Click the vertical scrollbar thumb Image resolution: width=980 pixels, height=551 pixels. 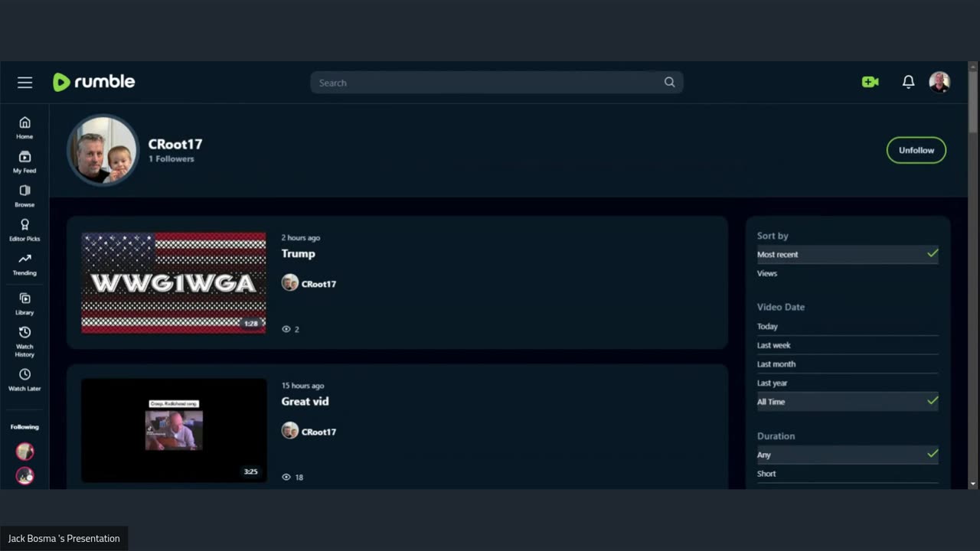tap(973, 101)
